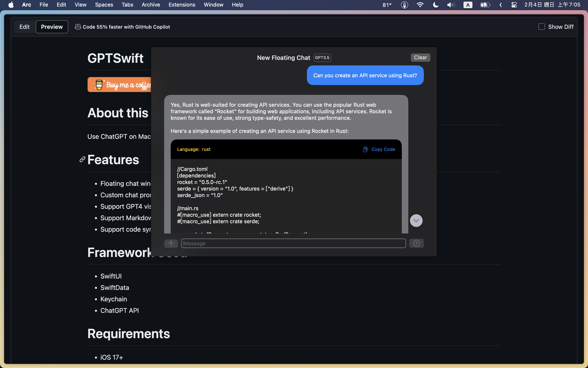Image resolution: width=588 pixels, height=368 pixels.
Task: Click Copy Code in the rust block
Action: tap(383, 149)
